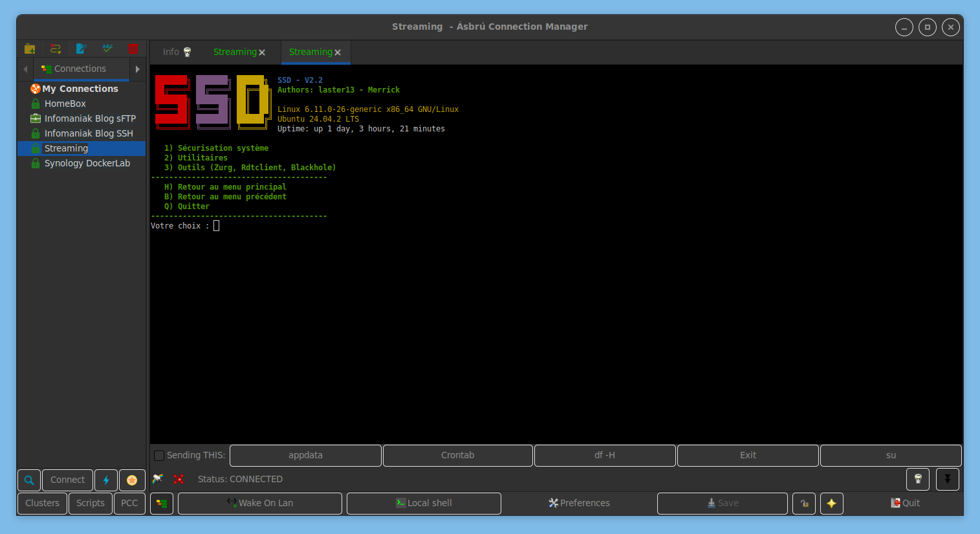Screen dimensions: 980x534
Task: Open the PCC panel
Action: point(129,504)
